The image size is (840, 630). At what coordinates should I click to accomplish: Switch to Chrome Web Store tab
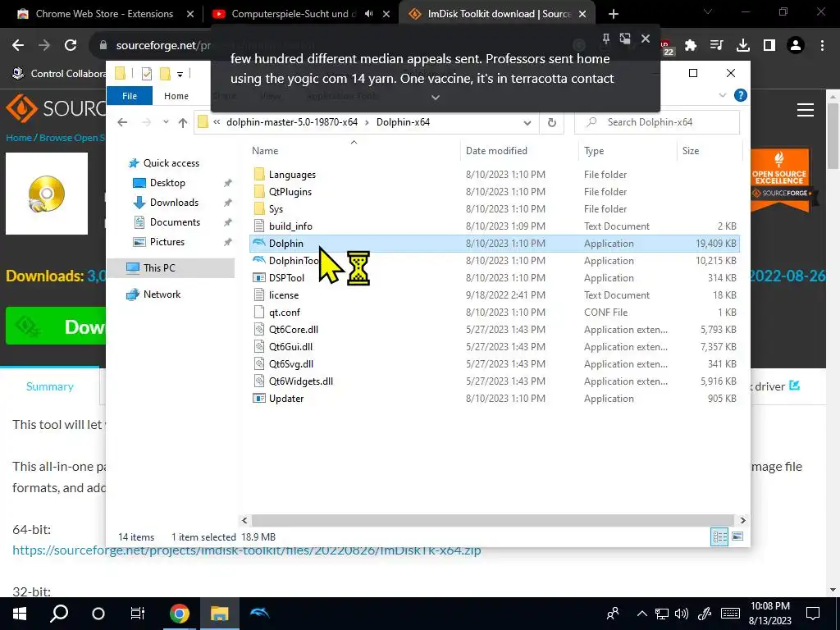[104, 14]
